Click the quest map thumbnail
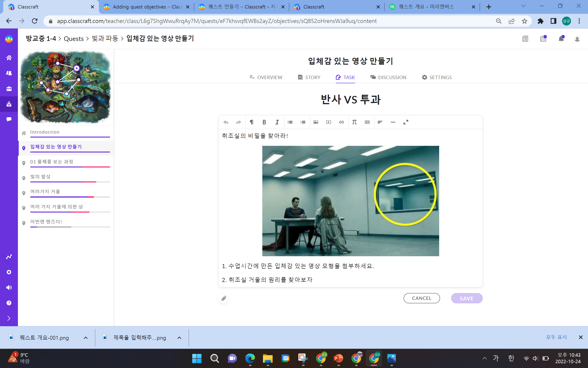588x368 pixels. (66, 87)
